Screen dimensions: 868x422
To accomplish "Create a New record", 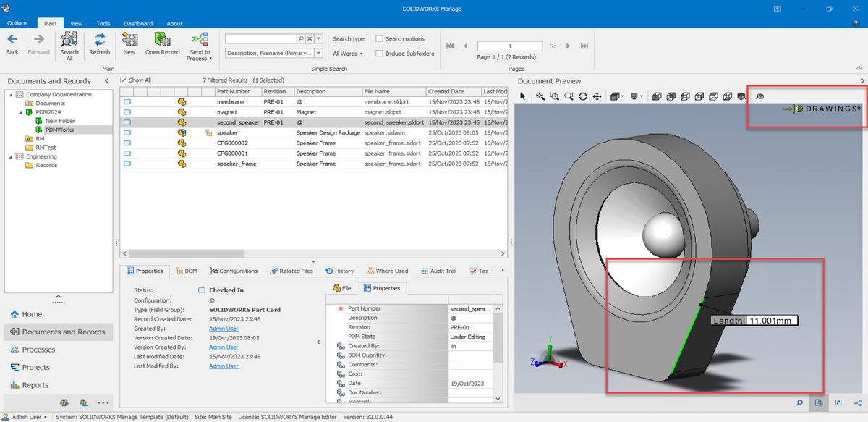I will coord(129,43).
